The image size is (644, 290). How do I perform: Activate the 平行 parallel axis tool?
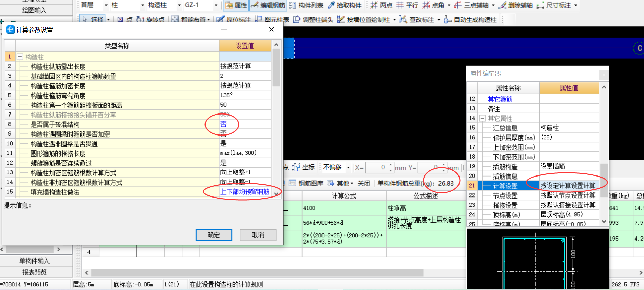tap(407, 5)
